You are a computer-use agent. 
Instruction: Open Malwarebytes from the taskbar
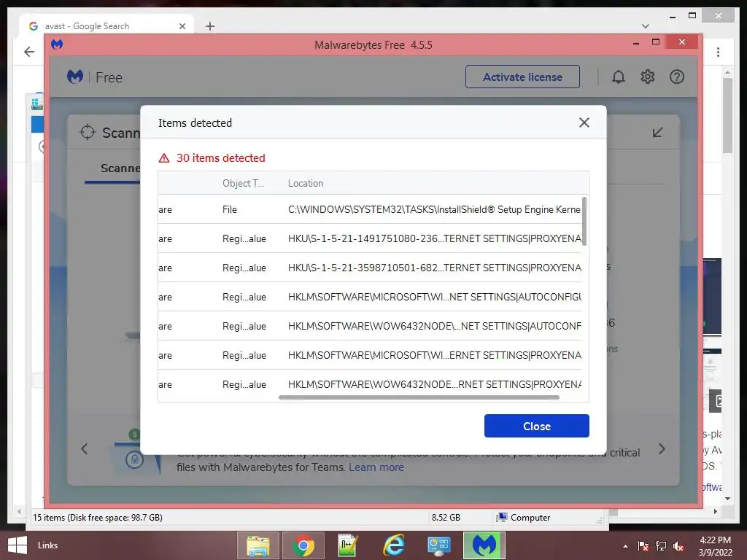tap(484, 545)
